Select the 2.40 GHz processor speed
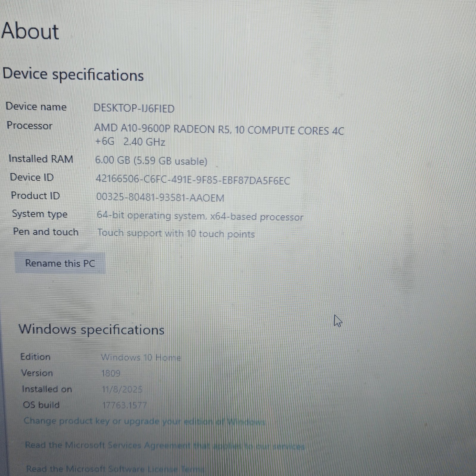Screen dimensions: 476x476 (144, 142)
